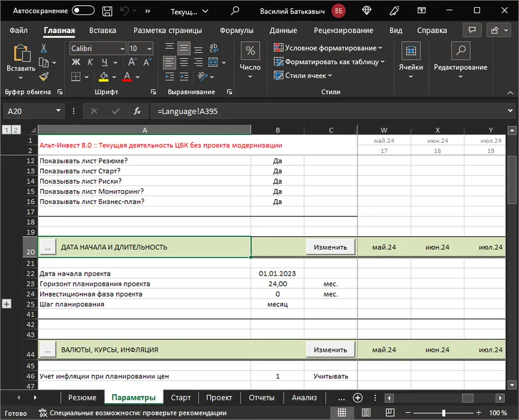Click the Undo arrow icon
This screenshot has width=519, height=420.
click(125, 11)
